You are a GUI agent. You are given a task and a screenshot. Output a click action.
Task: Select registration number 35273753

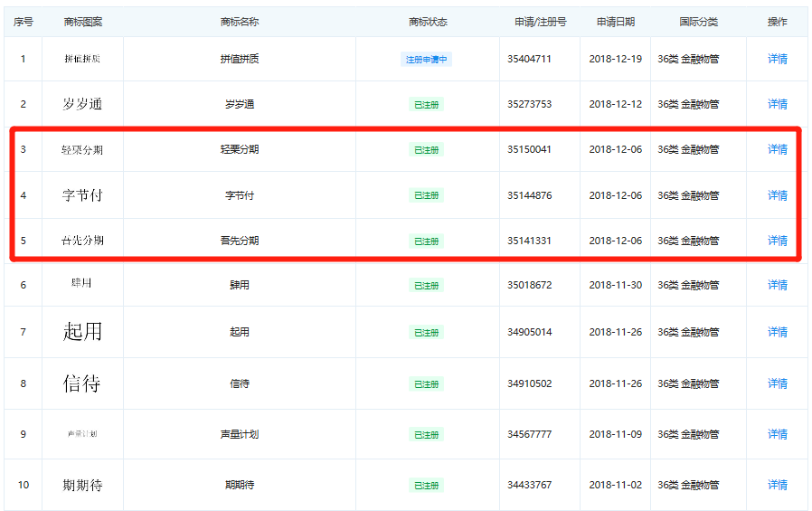(529, 104)
